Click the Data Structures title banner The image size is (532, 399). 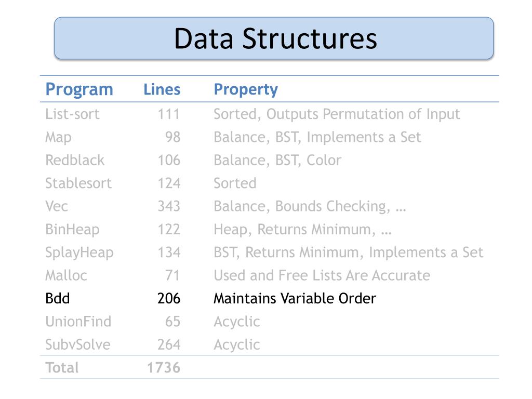click(274, 38)
